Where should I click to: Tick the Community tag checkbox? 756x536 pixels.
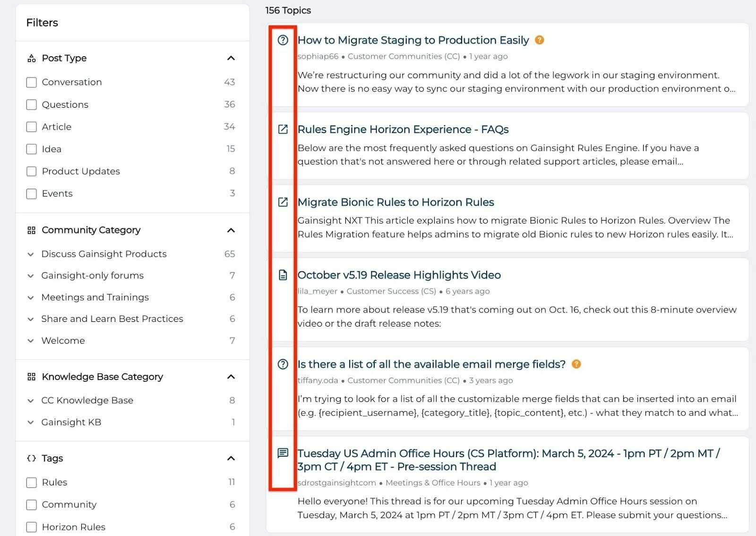(32, 504)
